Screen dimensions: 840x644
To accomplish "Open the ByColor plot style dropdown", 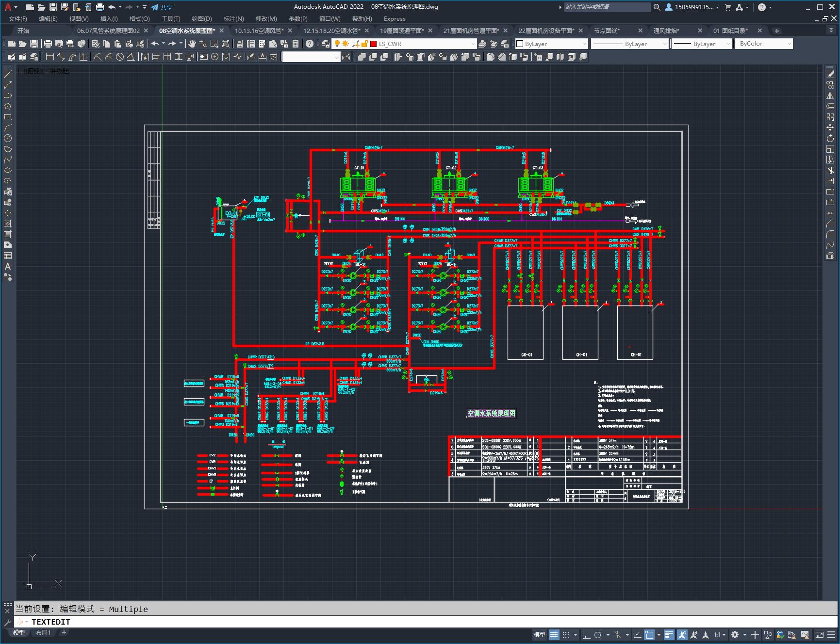I will click(x=789, y=44).
